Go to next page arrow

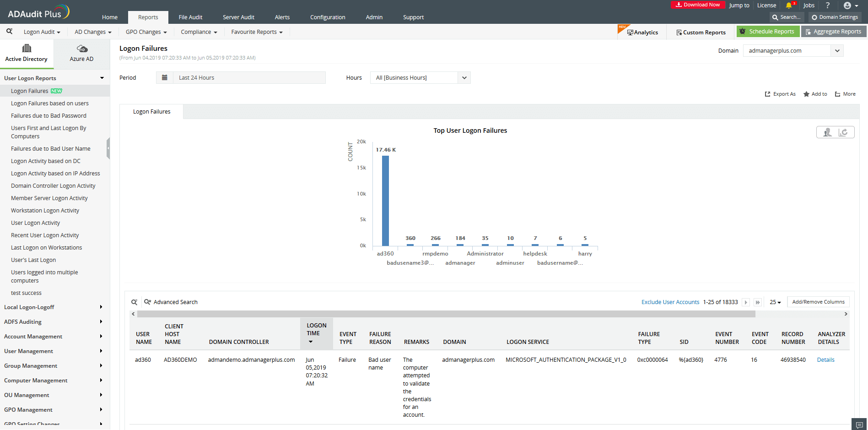(x=746, y=302)
